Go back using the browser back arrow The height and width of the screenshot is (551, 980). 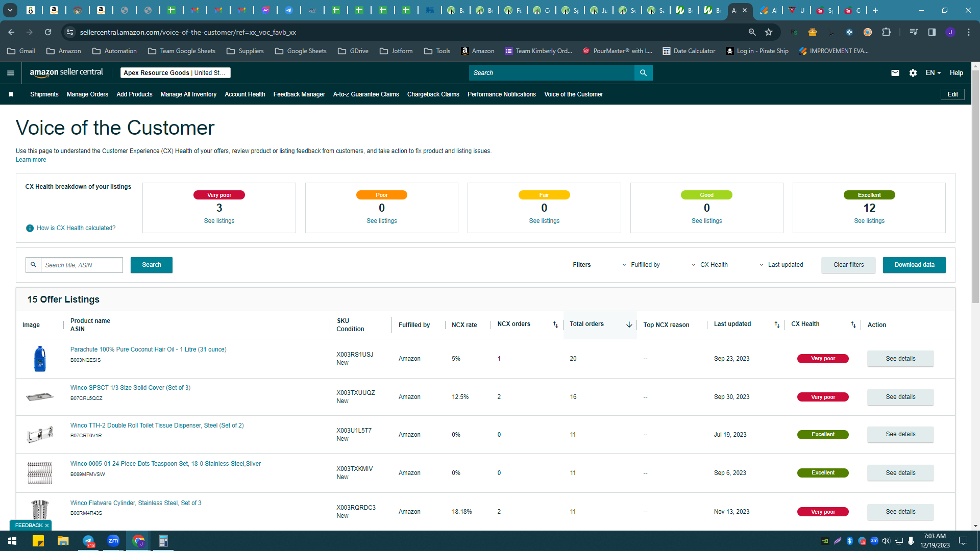[x=11, y=32]
